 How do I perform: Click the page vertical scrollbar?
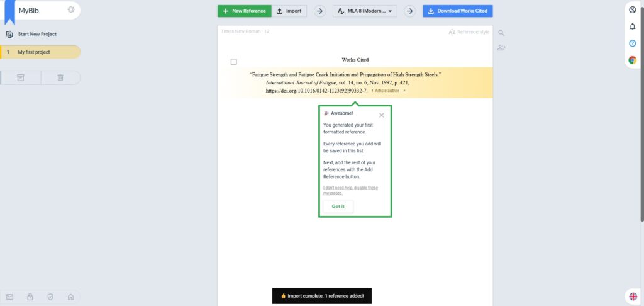click(x=641, y=115)
